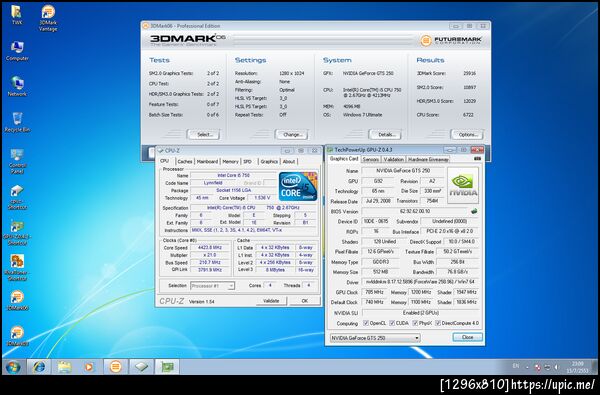The image size is (600, 395).
Task: Show hidden system tray icons
Action: pos(527,367)
